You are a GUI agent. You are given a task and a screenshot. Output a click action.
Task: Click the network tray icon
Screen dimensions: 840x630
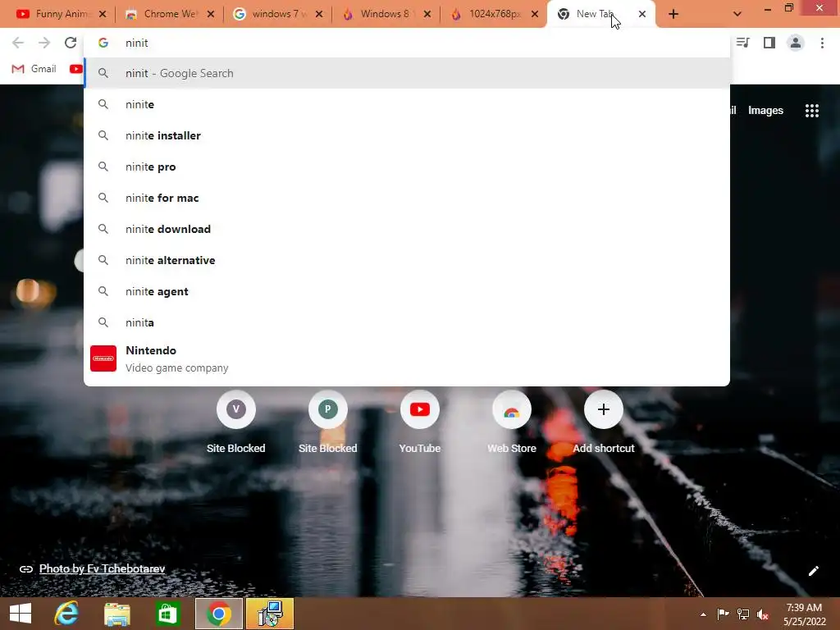click(743, 614)
